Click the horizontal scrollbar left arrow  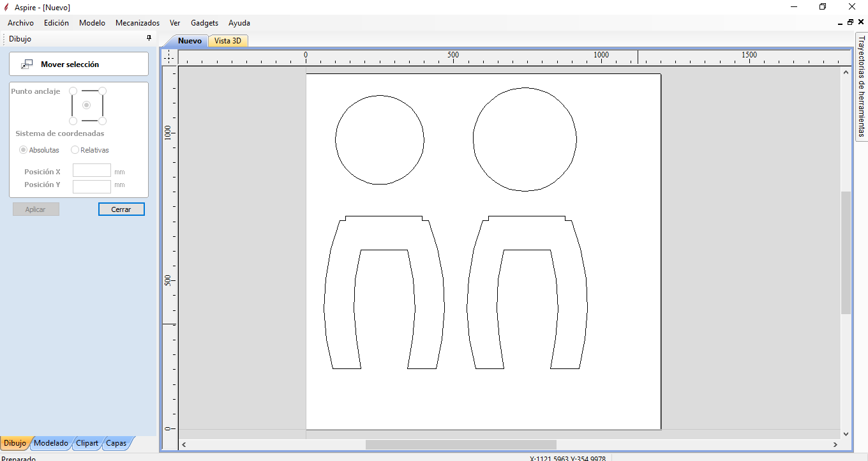[184, 444]
